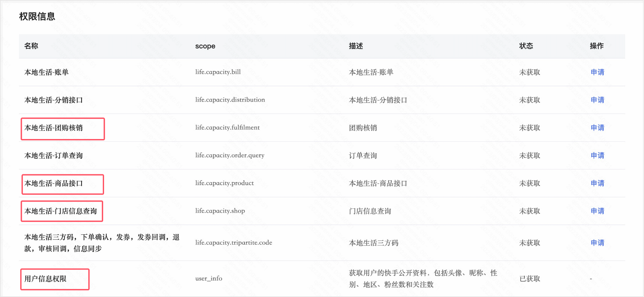Click the 名称 column header
644x297 pixels.
[31, 46]
